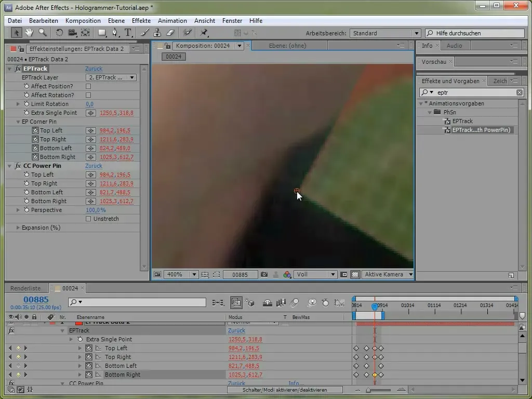This screenshot has width=532, height=399.
Task: Click the always preview this view icon
Action: [157, 274]
